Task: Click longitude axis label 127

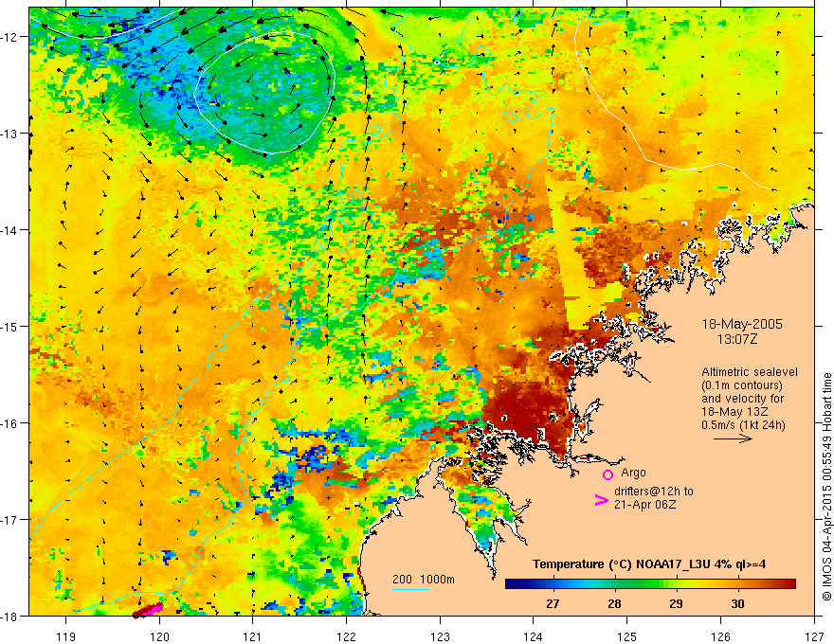Action: [x=814, y=637]
